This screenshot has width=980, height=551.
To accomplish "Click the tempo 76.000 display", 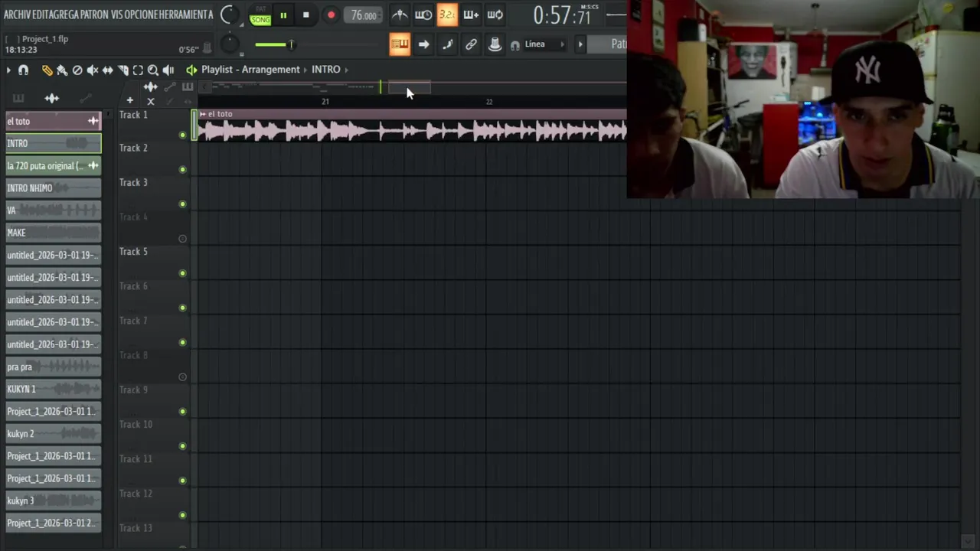I will click(x=364, y=15).
